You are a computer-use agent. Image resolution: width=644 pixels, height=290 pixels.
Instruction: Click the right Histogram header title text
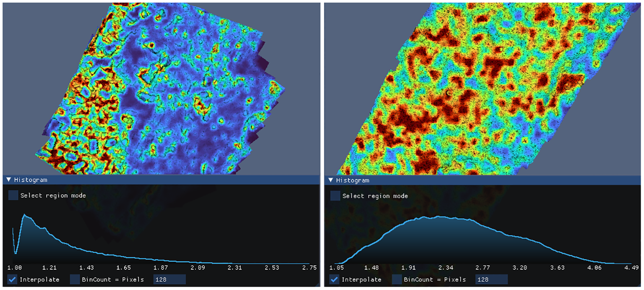(x=353, y=180)
